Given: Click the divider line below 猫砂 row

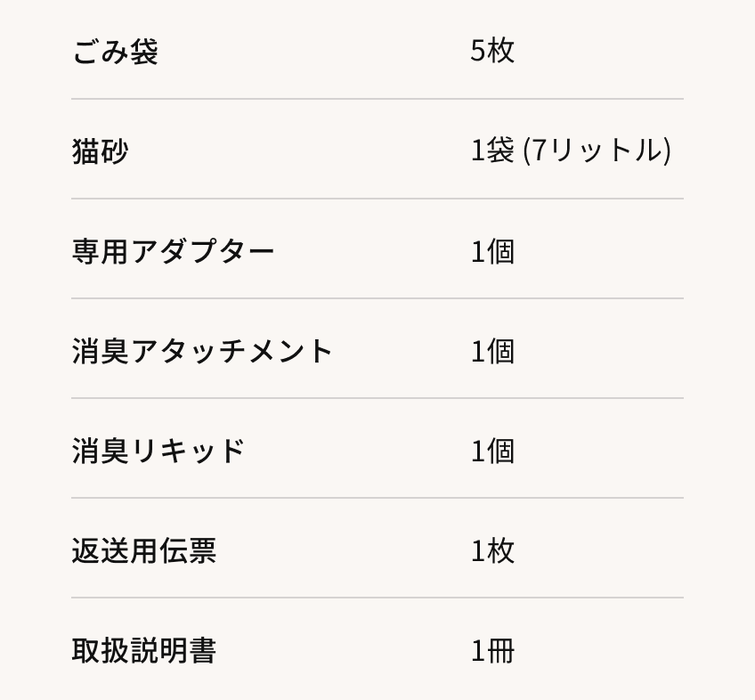Looking at the screenshot, I should [x=377, y=199].
